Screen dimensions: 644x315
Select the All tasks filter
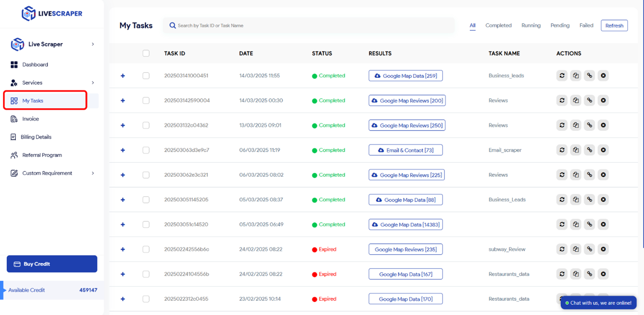pyautogui.click(x=472, y=25)
